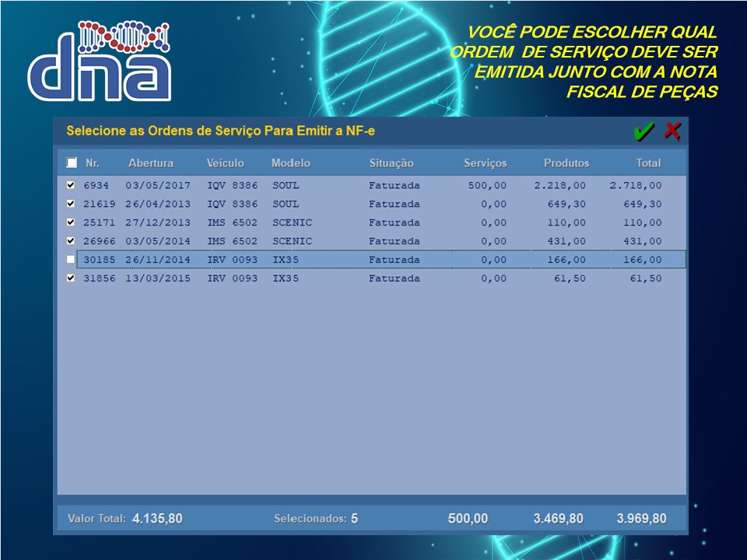This screenshot has width=747, height=560.
Task: Select order number 31856 cell
Action: [x=100, y=278]
